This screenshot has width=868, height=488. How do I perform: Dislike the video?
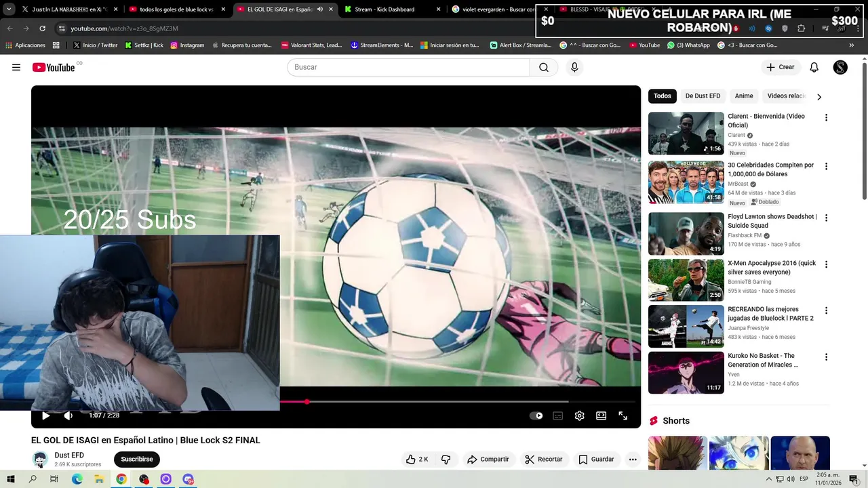[446, 459]
